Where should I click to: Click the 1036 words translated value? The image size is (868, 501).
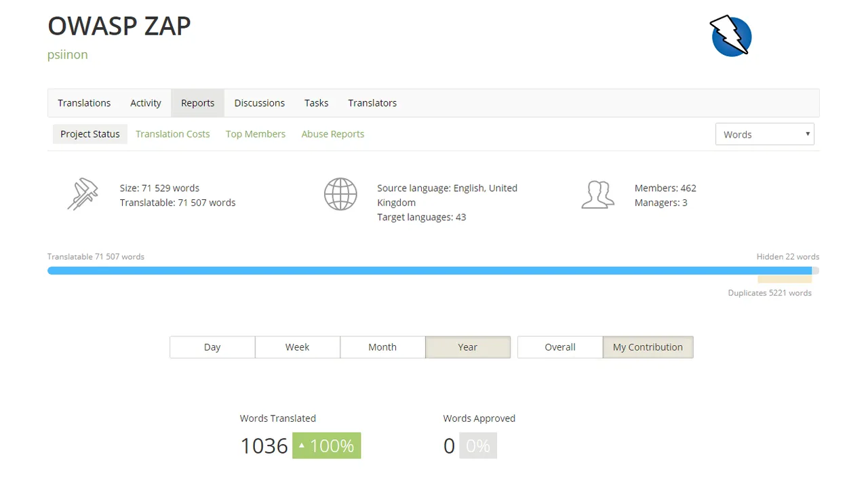coord(264,446)
